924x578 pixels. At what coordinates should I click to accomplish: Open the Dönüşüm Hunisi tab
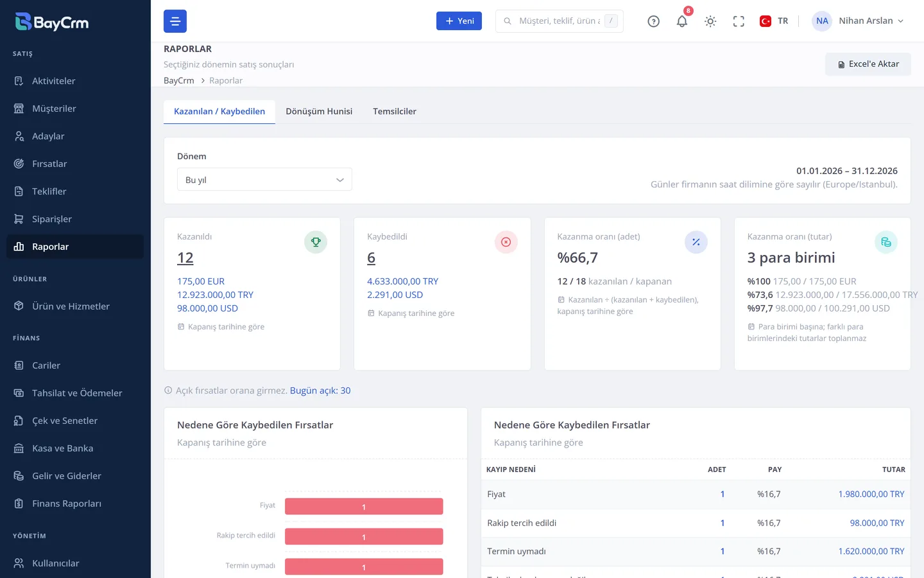coord(319,111)
